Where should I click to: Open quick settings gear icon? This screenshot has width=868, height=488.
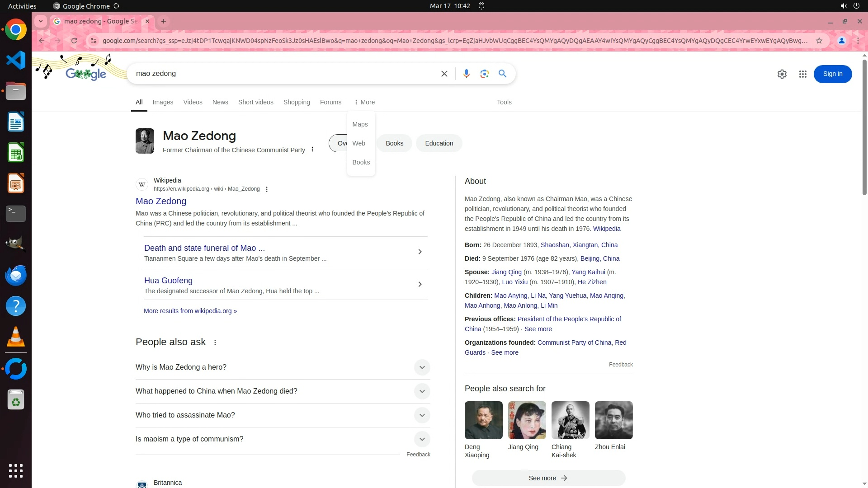click(x=782, y=74)
